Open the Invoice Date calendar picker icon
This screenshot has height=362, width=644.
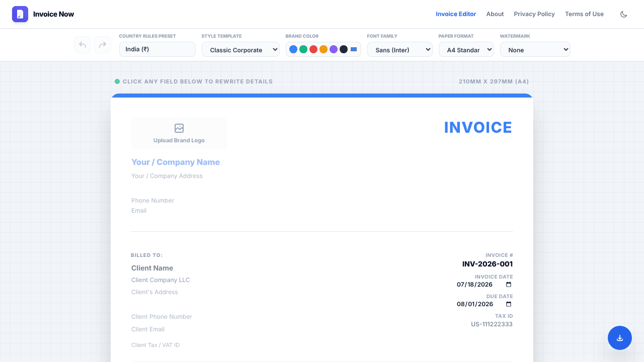509,285
